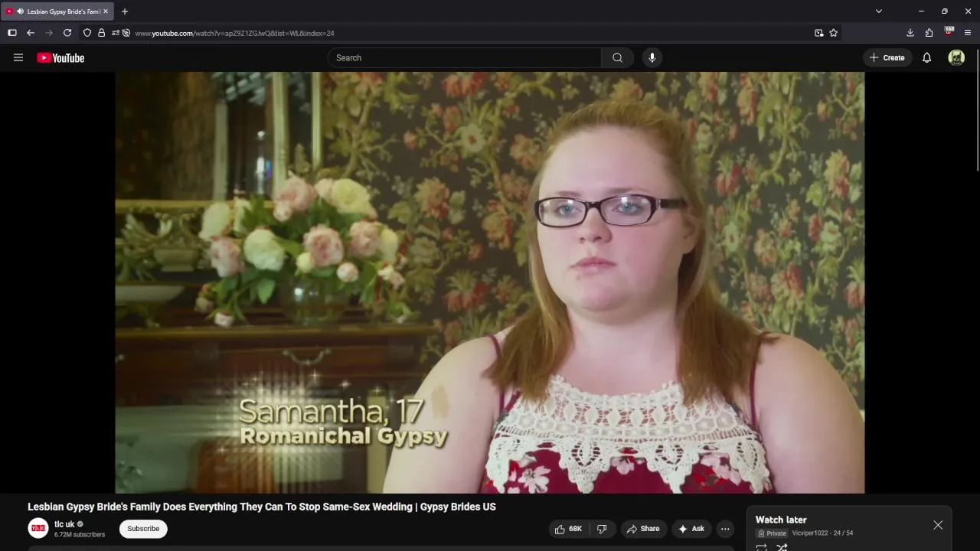Open the notifications bell

pyautogui.click(x=926, y=57)
